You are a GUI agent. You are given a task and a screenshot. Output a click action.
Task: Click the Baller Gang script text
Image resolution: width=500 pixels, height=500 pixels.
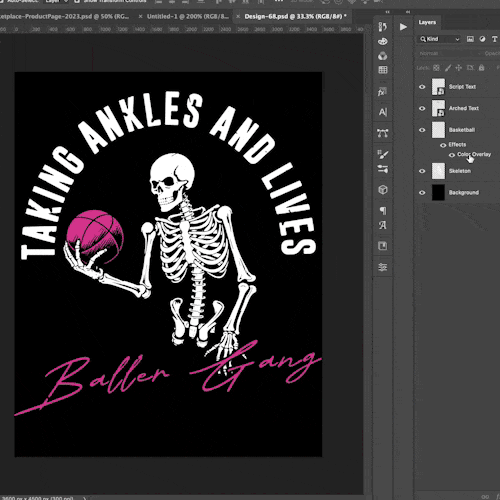[168, 377]
